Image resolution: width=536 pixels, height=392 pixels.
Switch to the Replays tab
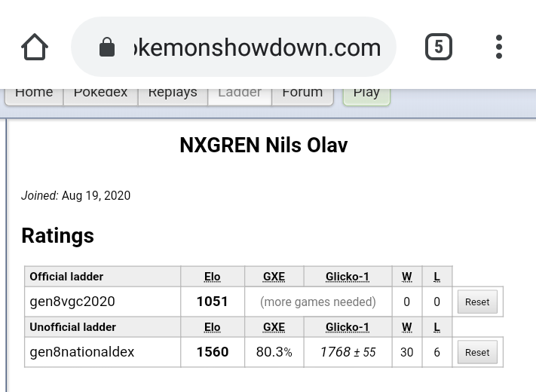[173, 93]
